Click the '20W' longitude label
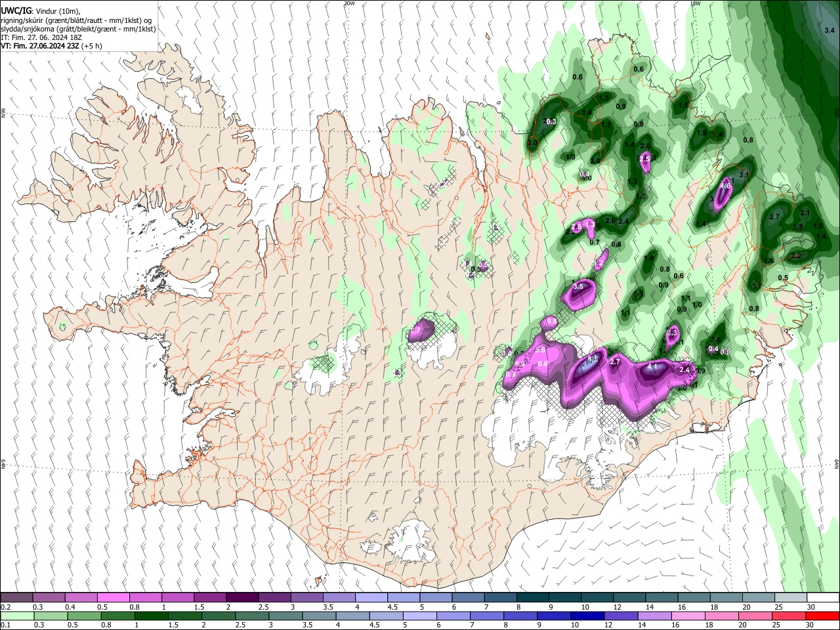Viewport: 840px width, 630px height. click(x=349, y=3)
